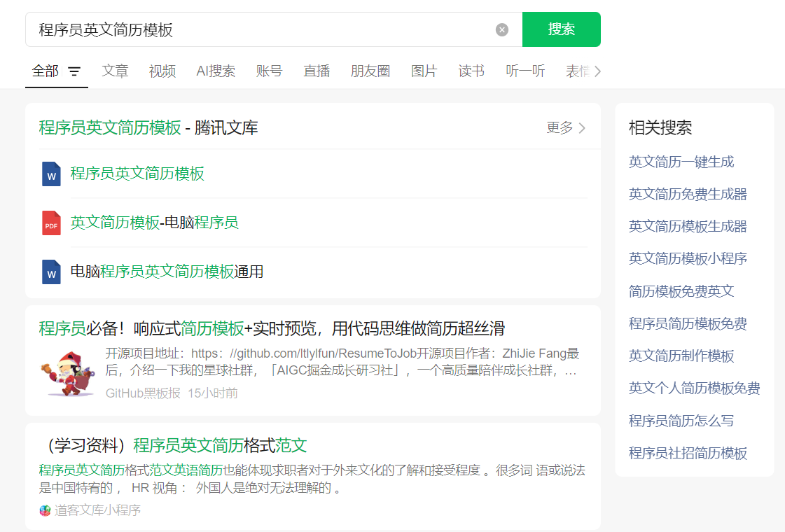The height and width of the screenshot is (532, 785).
Task: Search related term 英文简历模板小程序
Action: (x=688, y=259)
